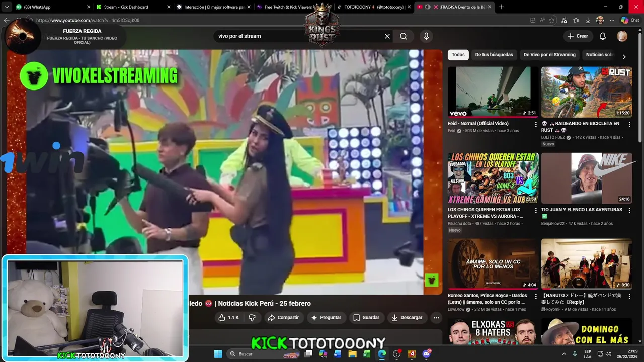Viewport: 644px width, 362px height.
Task: Open options for Romeo Santos Dardos video
Action: click(x=536, y=296)
